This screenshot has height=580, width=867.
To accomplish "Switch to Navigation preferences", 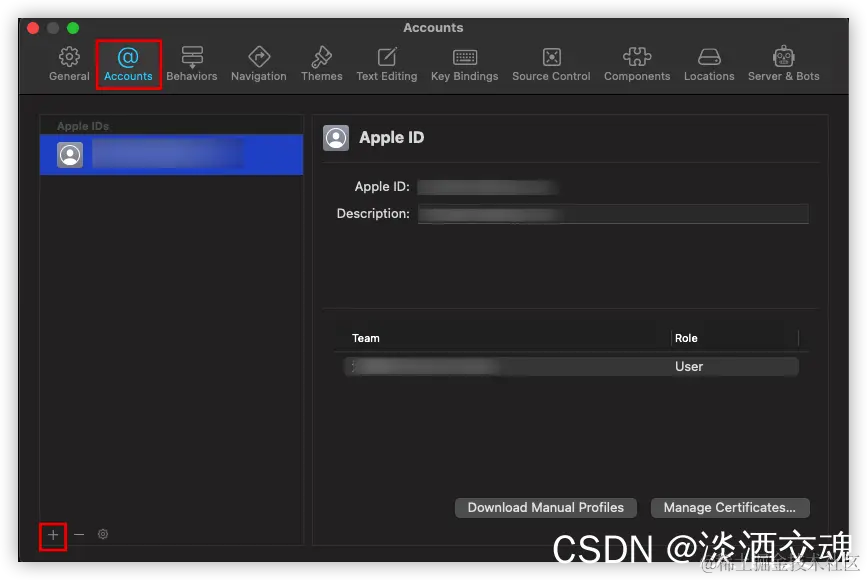I will pos(259,64).
